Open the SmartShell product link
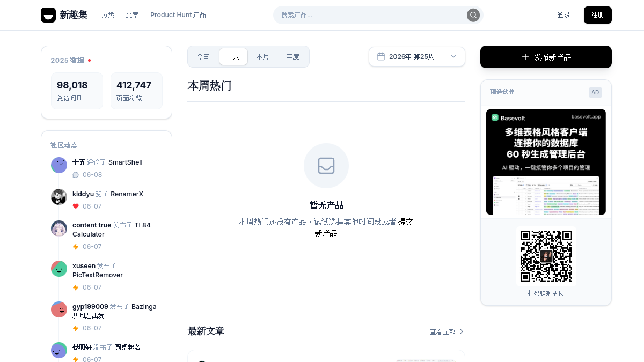The height and width of the screenshot is (362, 644). pos(126,162)
